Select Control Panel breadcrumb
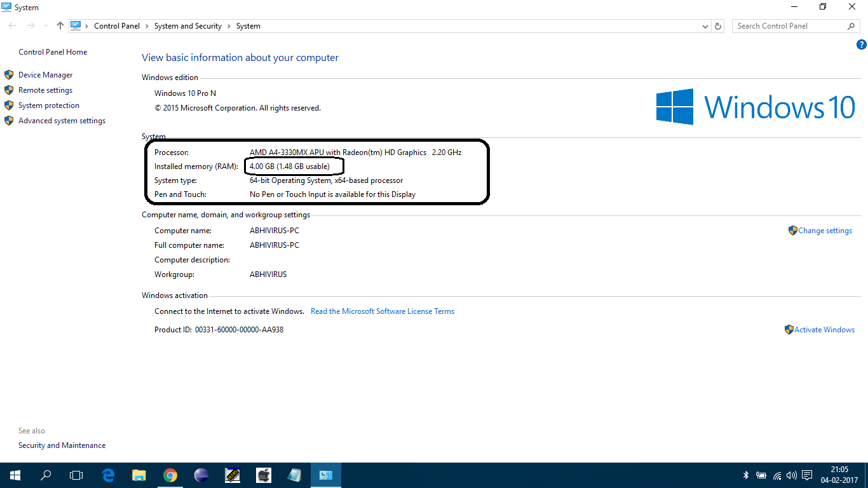The image size is (868, 488). coord(117,26)
